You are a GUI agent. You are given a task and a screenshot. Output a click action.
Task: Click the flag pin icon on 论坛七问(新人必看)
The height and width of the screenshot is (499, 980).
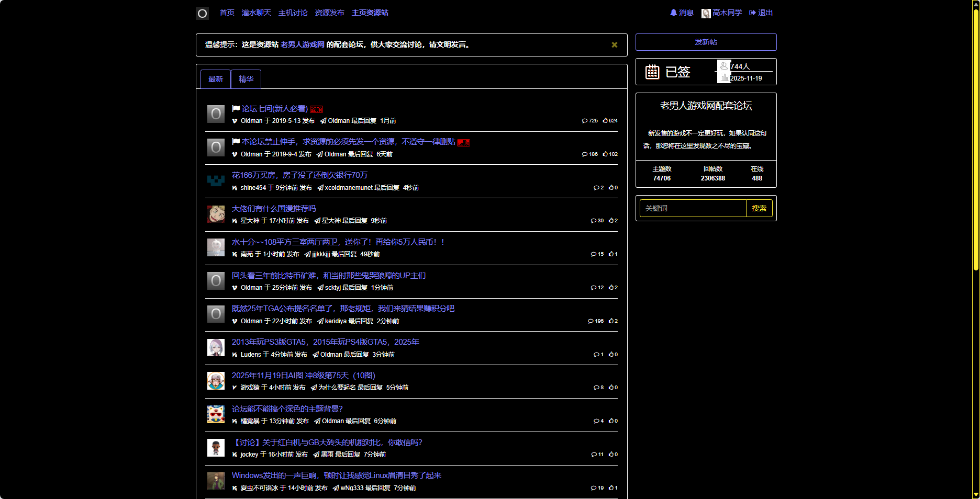pos(236,109)
